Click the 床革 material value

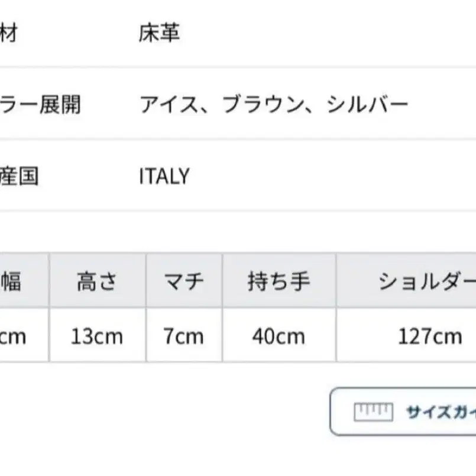[159, 33]
